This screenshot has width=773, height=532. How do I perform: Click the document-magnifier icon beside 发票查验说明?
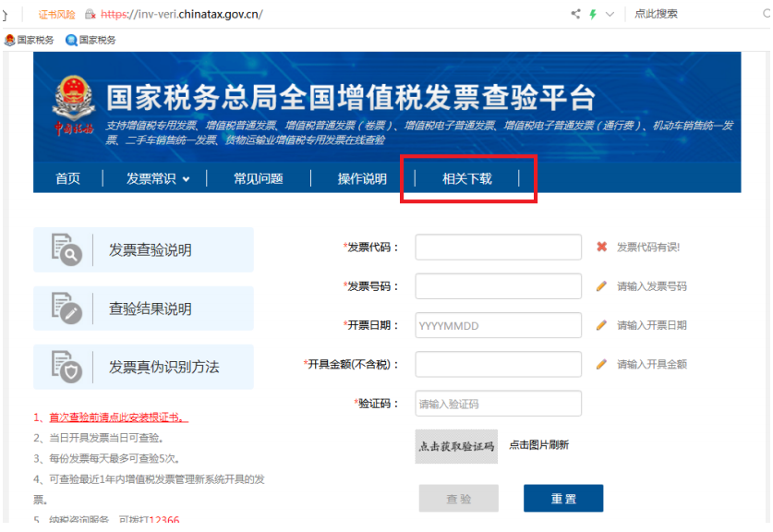pyautogui.click(x=67, y=250)
